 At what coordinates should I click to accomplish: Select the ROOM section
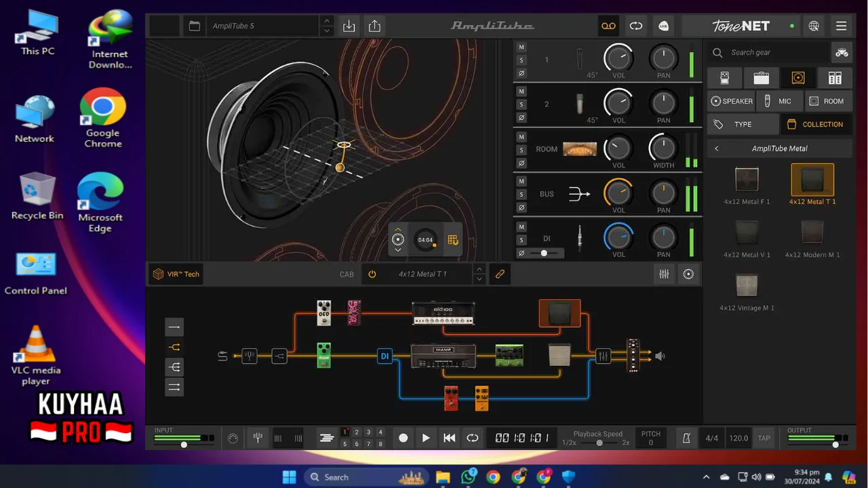828,101
